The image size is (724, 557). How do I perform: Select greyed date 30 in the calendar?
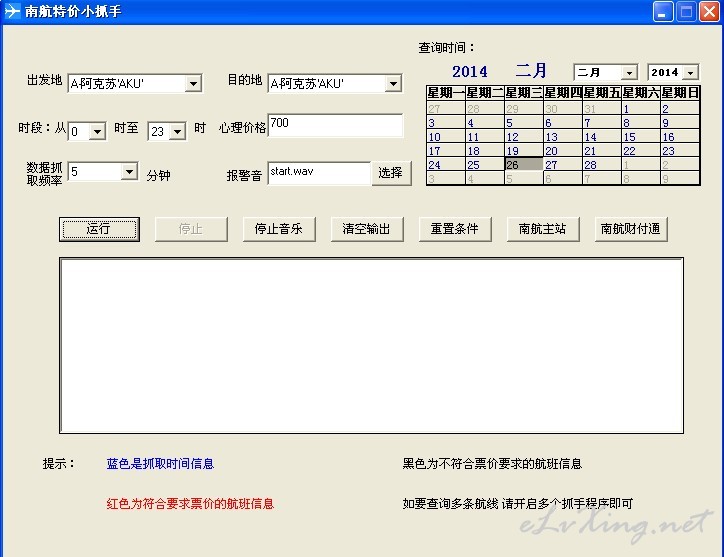coord(562,109)
